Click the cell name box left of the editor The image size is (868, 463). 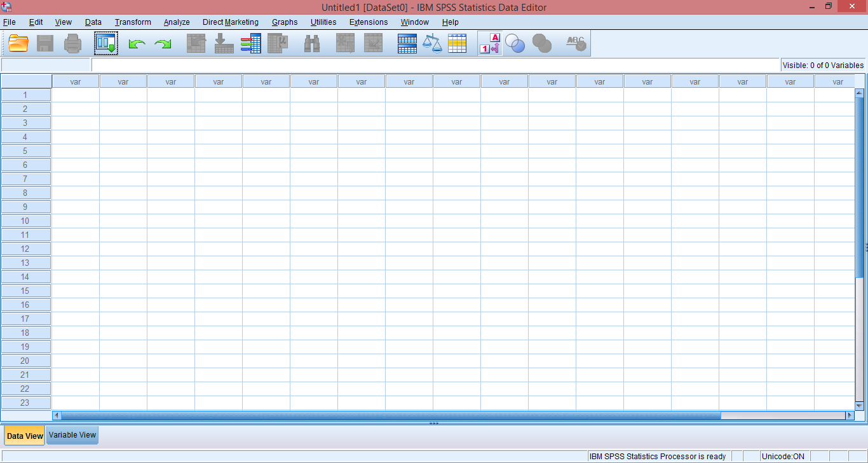[46, 65]
